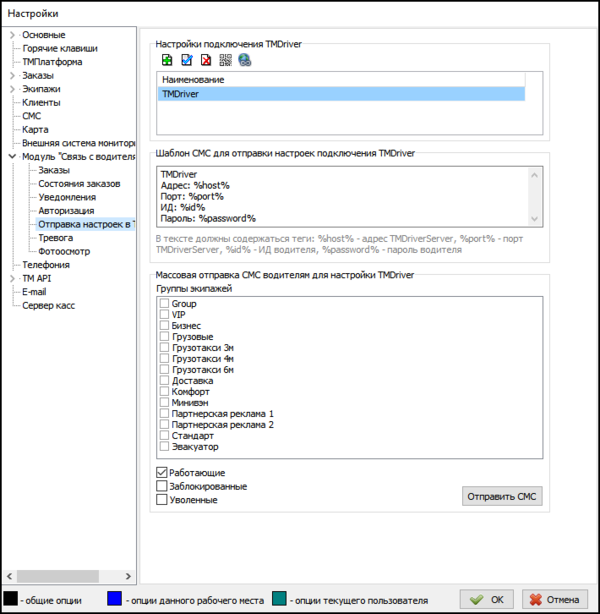Expand the Заказы settings branch
This screenshot has height=614, width=600.
tap(12, 75)
